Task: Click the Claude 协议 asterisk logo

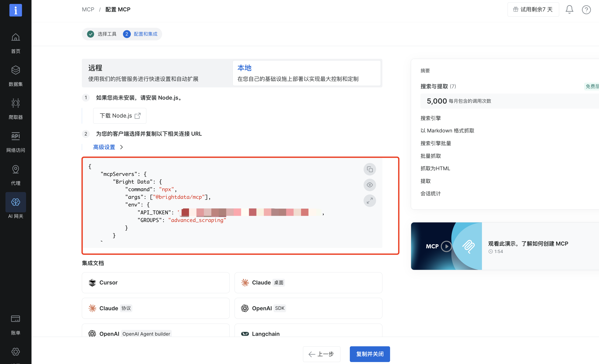Action: pyautogui.click(x=92, y=308)
